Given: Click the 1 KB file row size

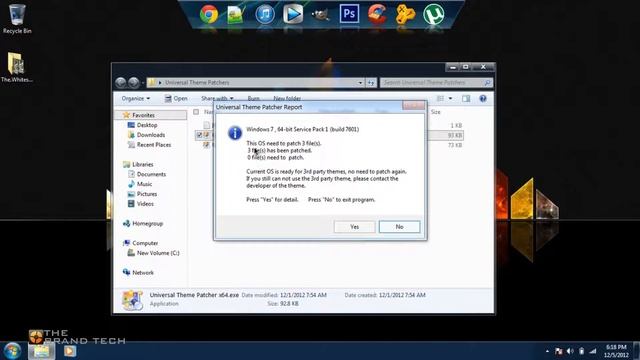Looking at the screenshot, I should tap(456, 125).
